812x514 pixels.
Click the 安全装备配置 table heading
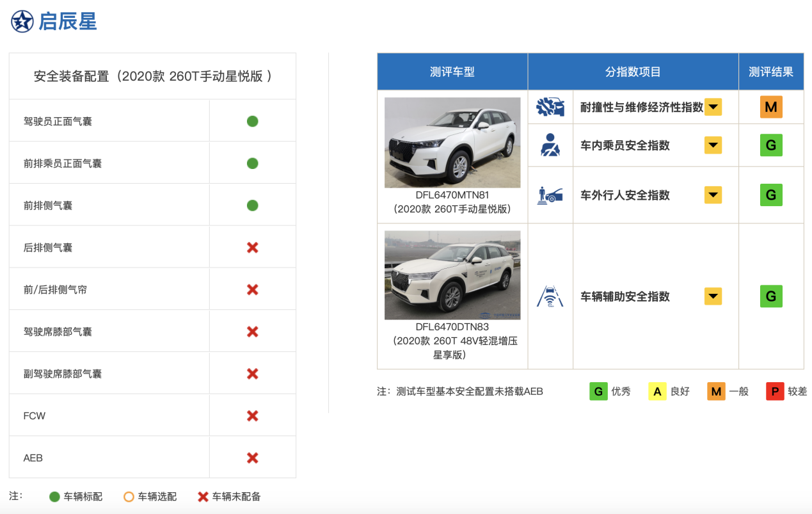pyautogui.click(x=153, y=76)
